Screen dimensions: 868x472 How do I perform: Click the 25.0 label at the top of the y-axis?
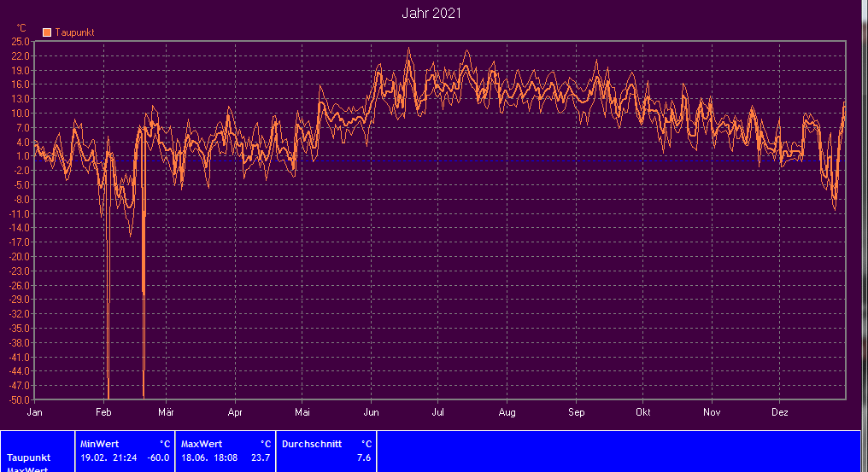tap(21, 41)
